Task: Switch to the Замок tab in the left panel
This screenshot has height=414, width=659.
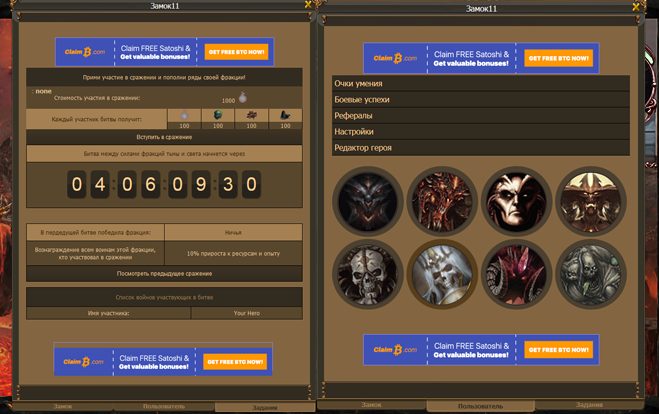Action: [61, 407]
